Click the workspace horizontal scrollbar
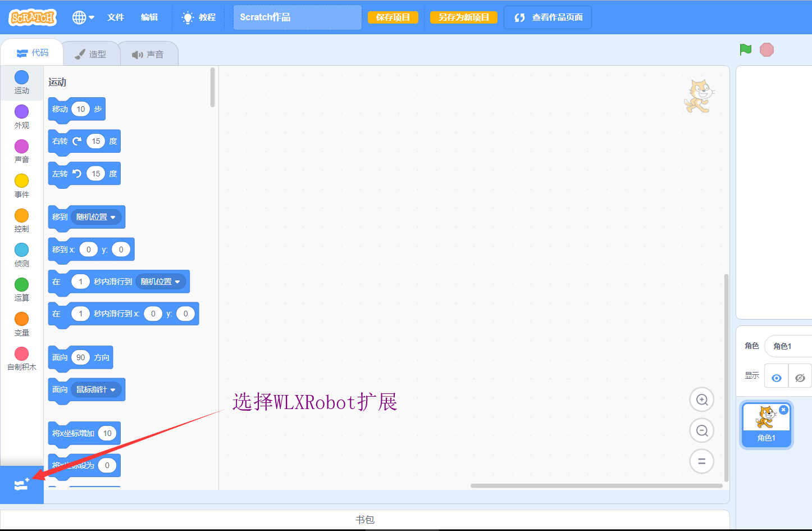This screenshot has height=531, width=812. coord(596,485)
